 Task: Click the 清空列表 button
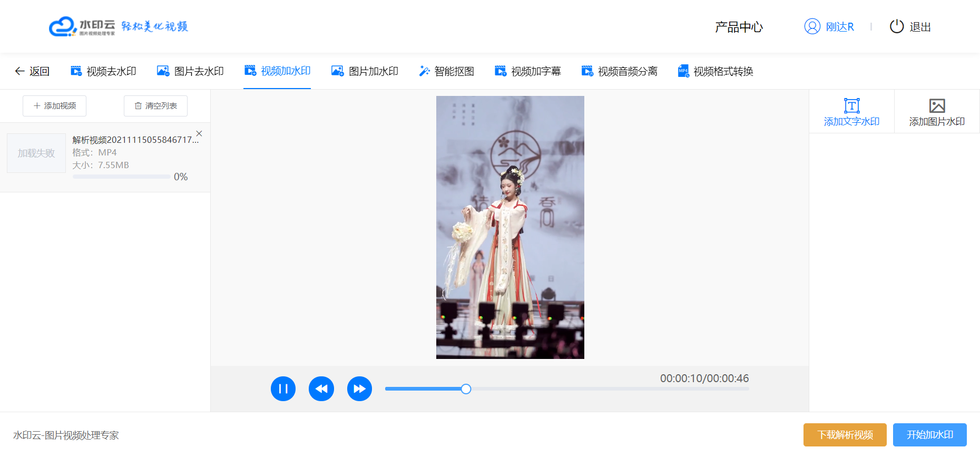(x=155, y=106)
